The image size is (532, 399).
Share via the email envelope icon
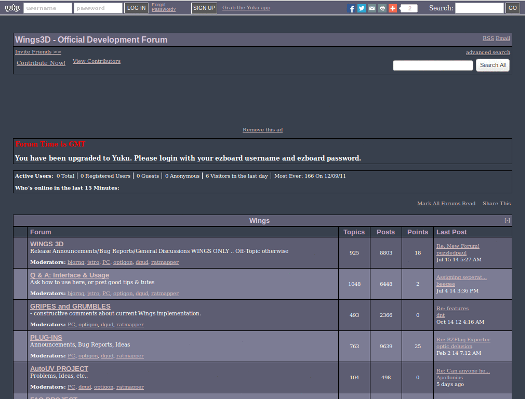click(x=372, y=8)
